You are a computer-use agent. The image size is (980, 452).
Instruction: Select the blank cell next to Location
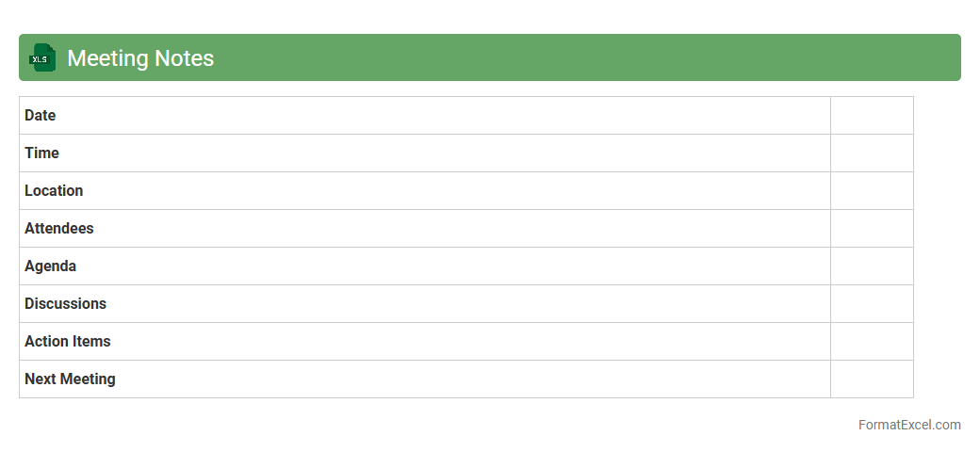tap(872, 191)
